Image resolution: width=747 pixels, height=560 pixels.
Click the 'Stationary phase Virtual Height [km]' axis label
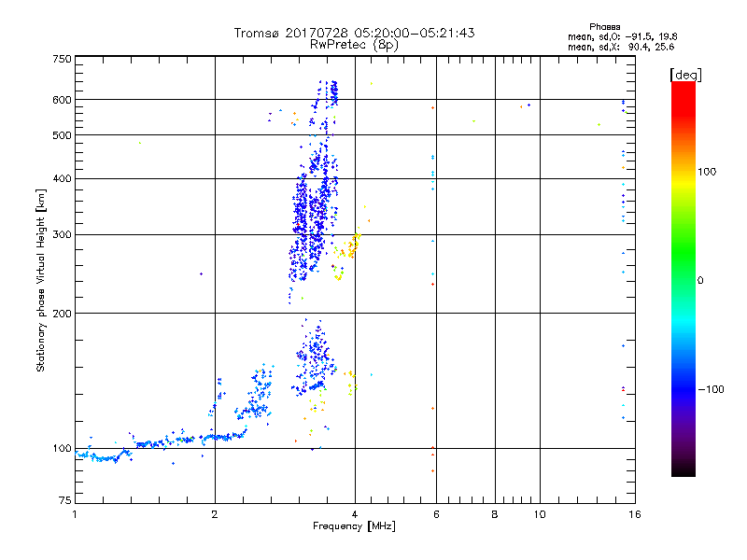(x=41, y=280)
